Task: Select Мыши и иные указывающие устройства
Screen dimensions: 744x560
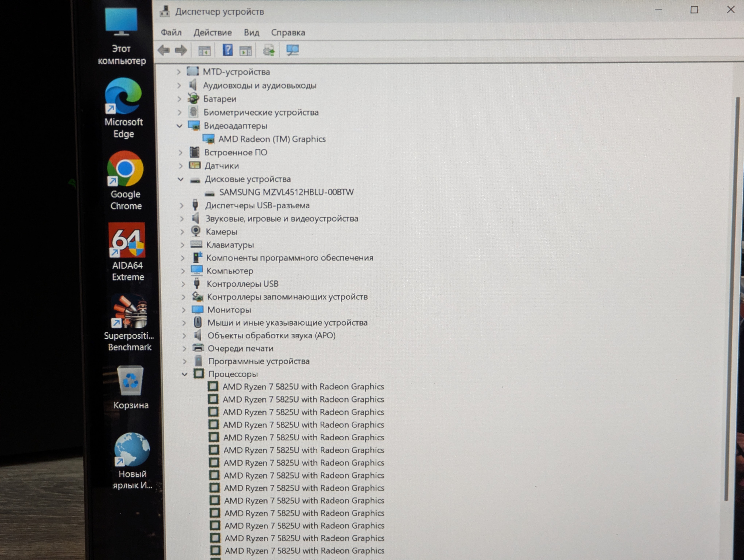Action: 287,322
